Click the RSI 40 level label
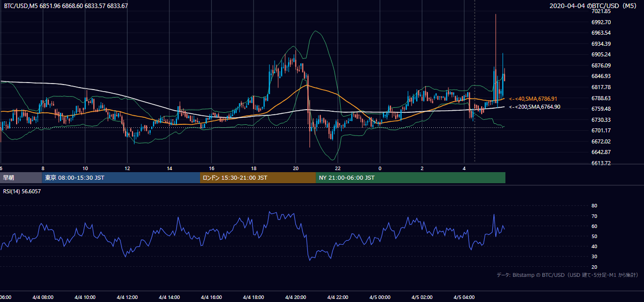The image size is (644, 302). pos(594,246)
